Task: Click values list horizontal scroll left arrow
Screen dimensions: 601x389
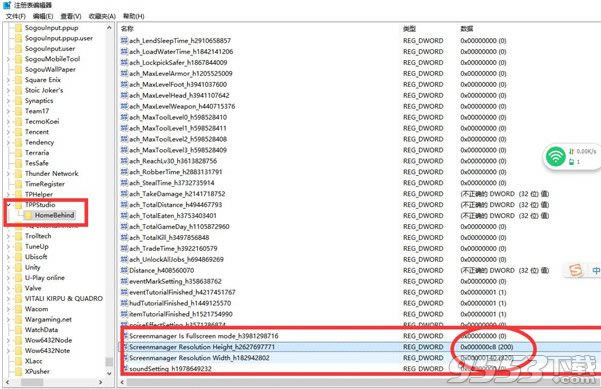Action: pyautogui.click(x=122, y=382)
